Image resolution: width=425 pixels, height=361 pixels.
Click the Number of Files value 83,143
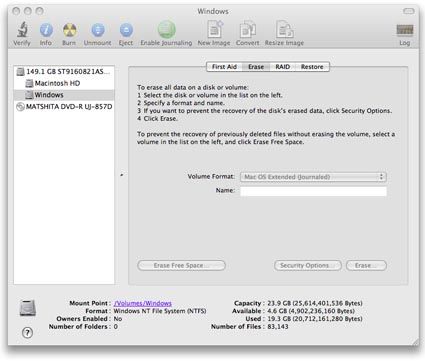coord(278,327)
